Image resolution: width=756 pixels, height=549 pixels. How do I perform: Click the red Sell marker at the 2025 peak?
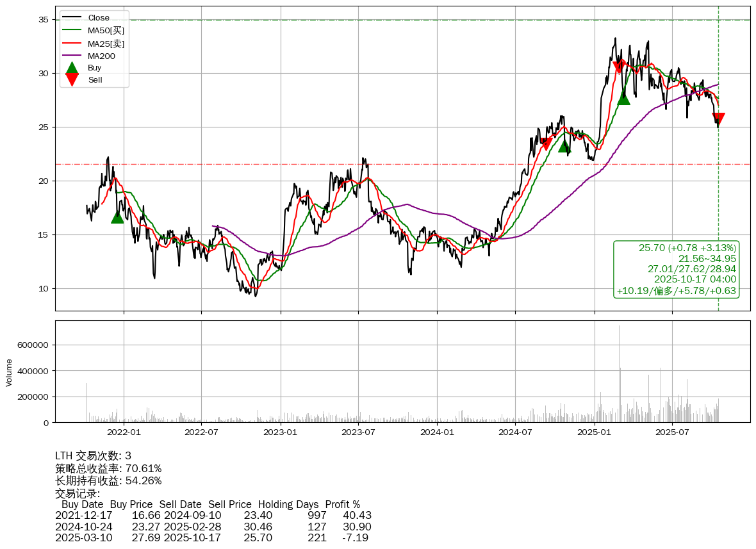619,67
